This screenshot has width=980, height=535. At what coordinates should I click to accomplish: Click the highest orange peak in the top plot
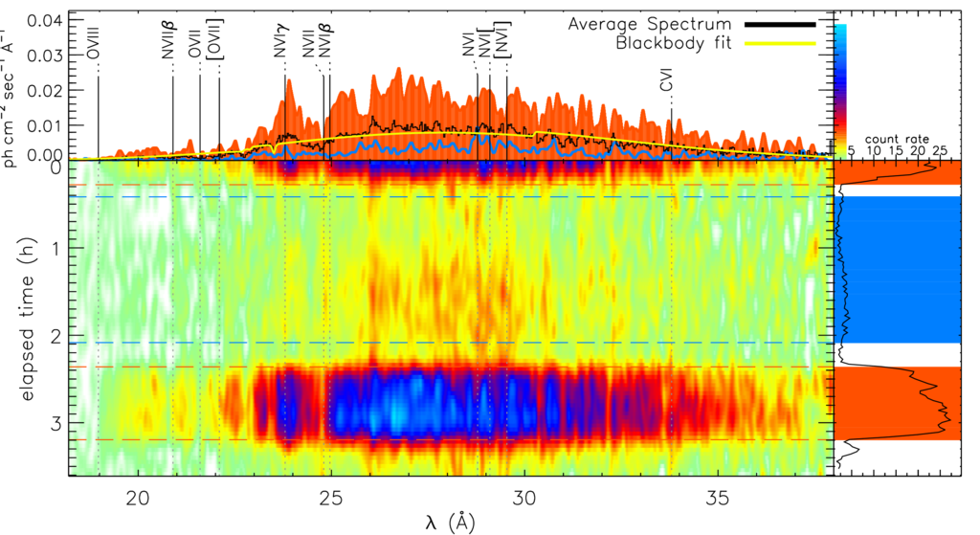(398, 73)
